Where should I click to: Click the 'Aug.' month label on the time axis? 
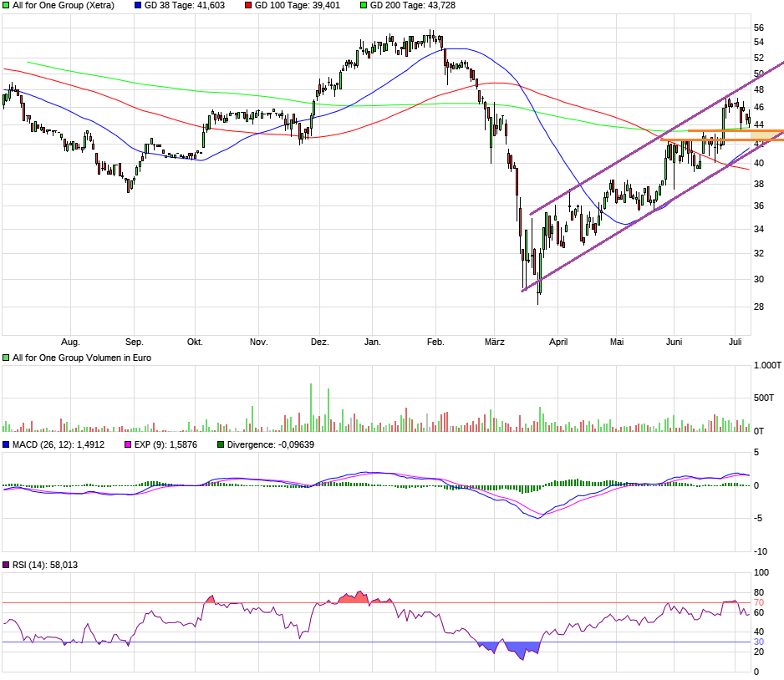coord(71,342)
